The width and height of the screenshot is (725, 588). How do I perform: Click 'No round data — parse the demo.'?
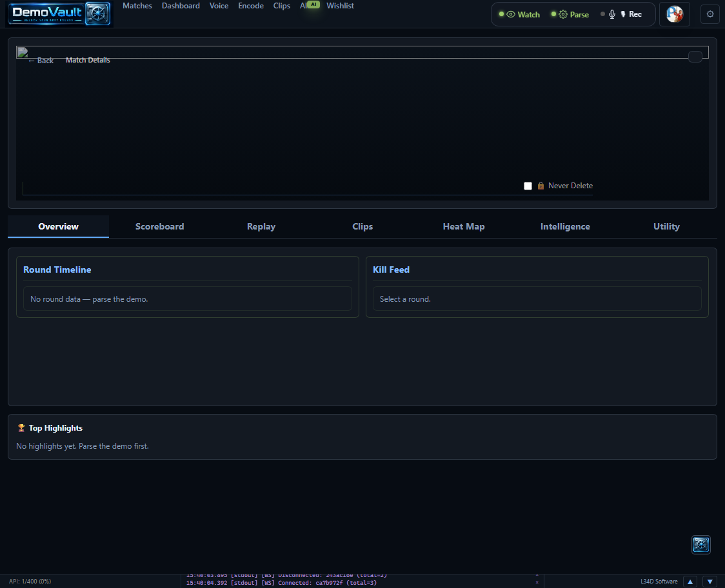(x=89, y=299)
